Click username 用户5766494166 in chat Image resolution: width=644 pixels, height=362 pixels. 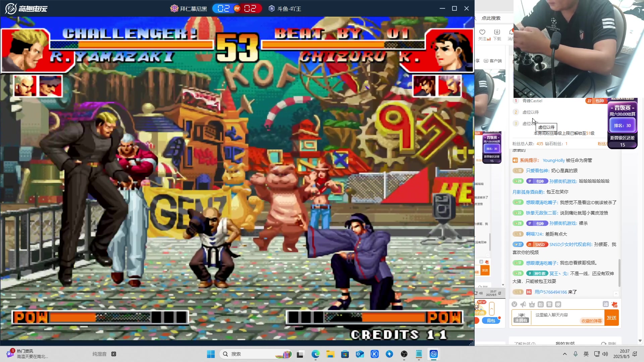pos(551,292)
